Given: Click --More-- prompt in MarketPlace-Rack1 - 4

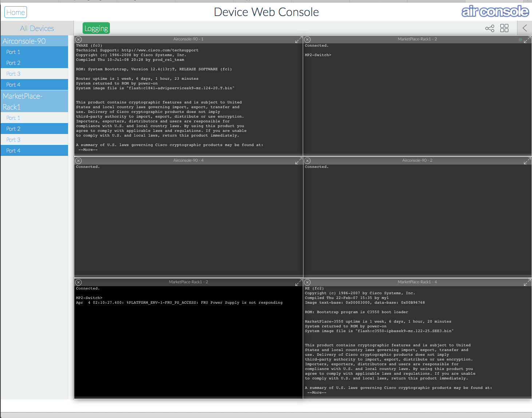Looking at the screenshot, I should tap(317, 393).
